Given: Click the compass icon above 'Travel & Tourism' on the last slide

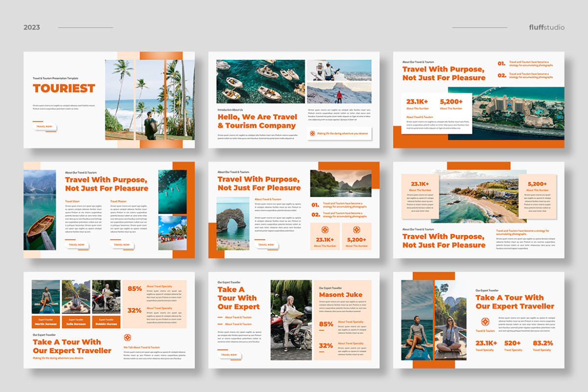Looking at the screenshot, I should 485,322.
